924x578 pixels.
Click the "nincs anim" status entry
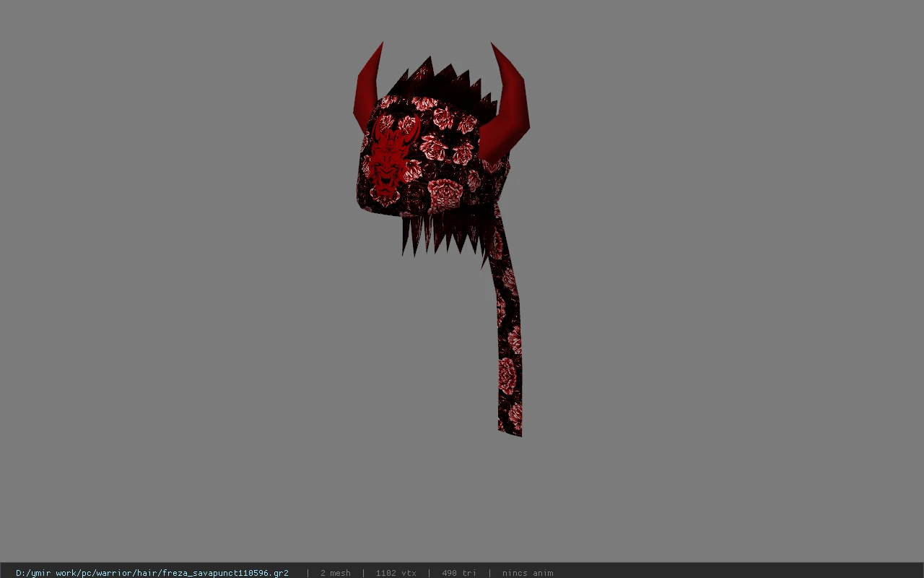point(528,573)
